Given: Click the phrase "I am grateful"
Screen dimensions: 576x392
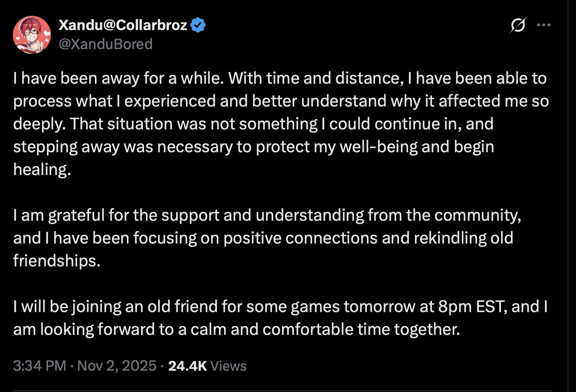Looking at the screenshot, I should point(59,215).
